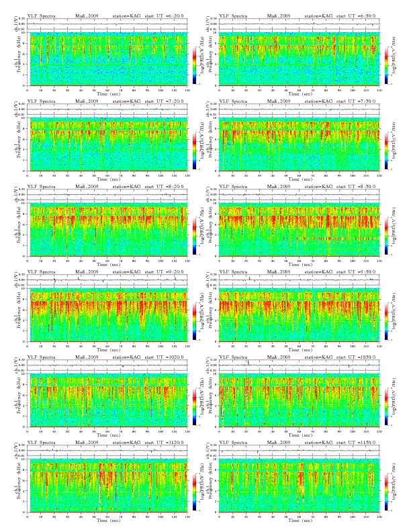Click the spectrogram of the UT 9:50:0 panel
The image size is (411, 532).
click(x=300, y=315)
